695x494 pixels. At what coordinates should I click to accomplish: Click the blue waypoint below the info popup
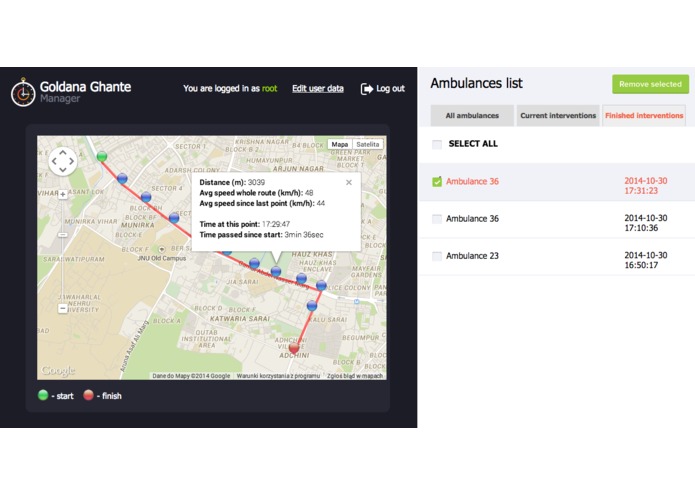(276, 271)
